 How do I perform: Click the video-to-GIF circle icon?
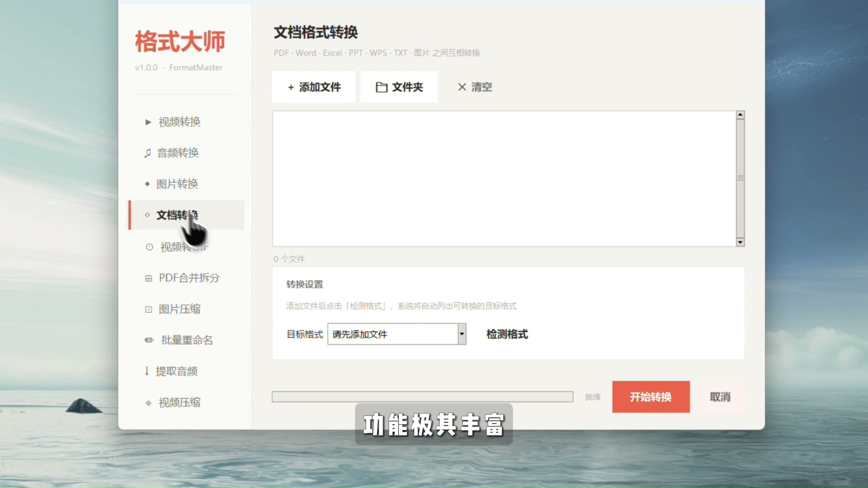coord(149,247)
